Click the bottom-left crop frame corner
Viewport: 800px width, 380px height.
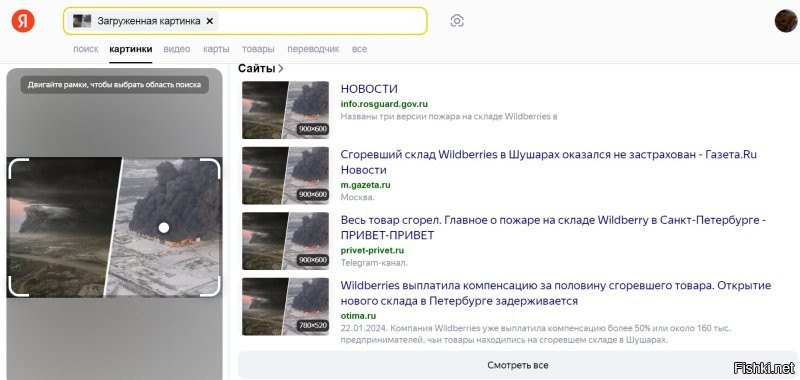[19, 286]
